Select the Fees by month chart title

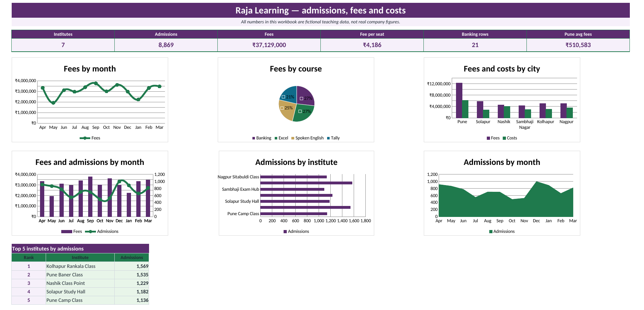tap(90, 69)
